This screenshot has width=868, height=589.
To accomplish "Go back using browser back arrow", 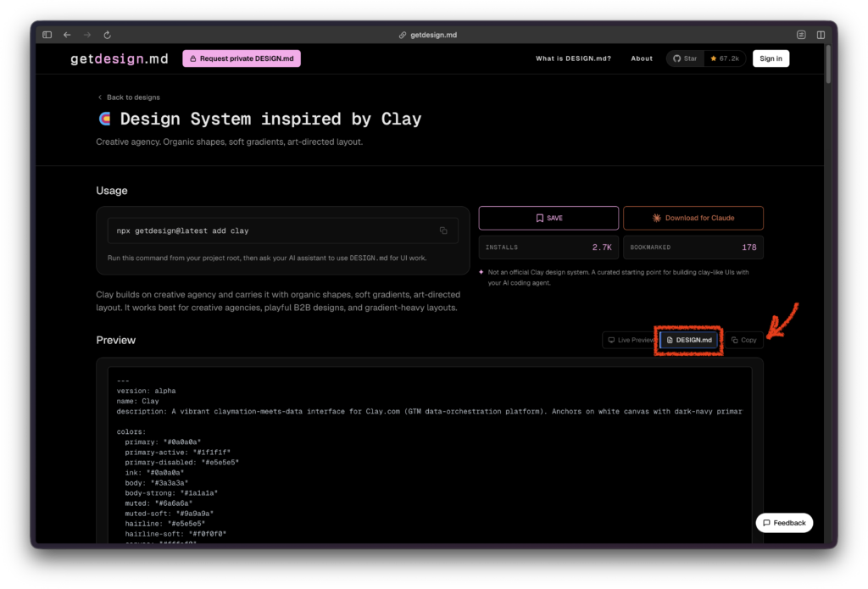I will click(67, 35).
